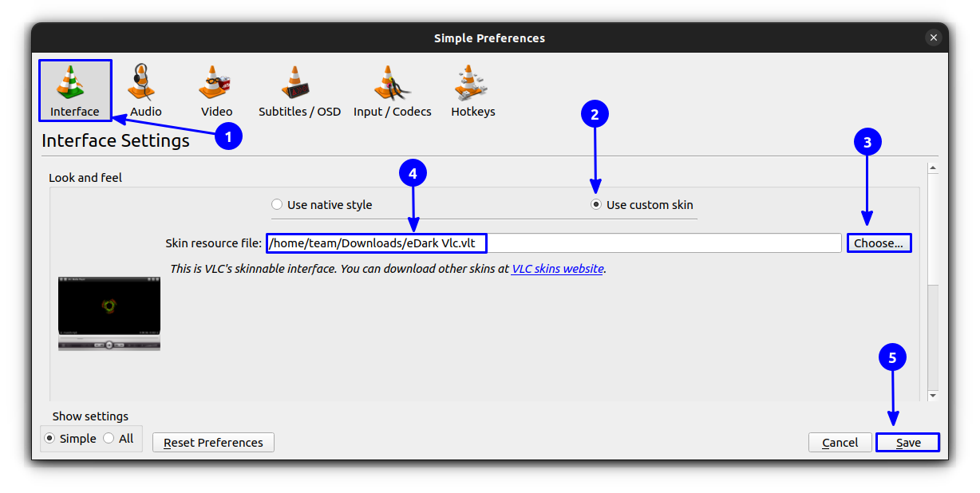This screenshot has height=493, width=980.
Task: Click Reset Preferences button
Action: click(x=213, y=443)
